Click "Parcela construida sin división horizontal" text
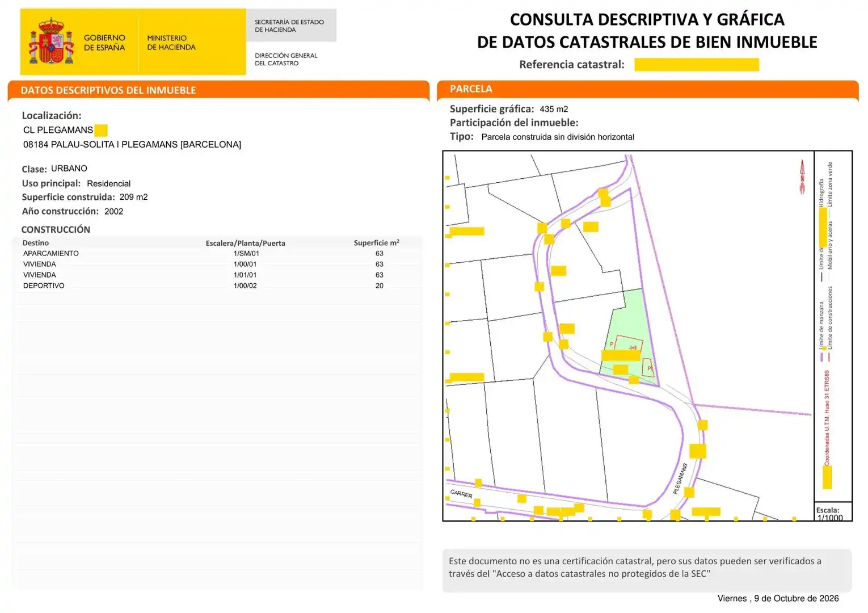Screen dimensions: 868x613 tap(558, 137)
